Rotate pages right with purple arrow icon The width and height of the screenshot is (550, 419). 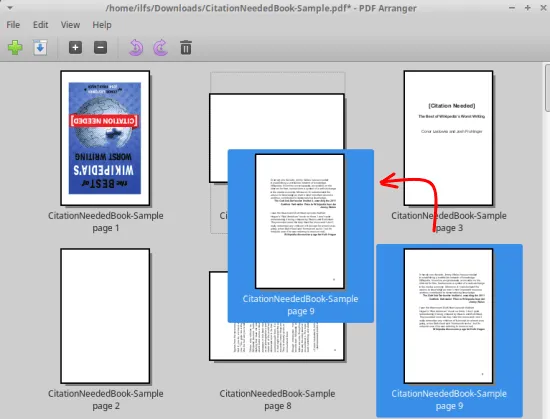pyautogui.click(x=161, y=47)
